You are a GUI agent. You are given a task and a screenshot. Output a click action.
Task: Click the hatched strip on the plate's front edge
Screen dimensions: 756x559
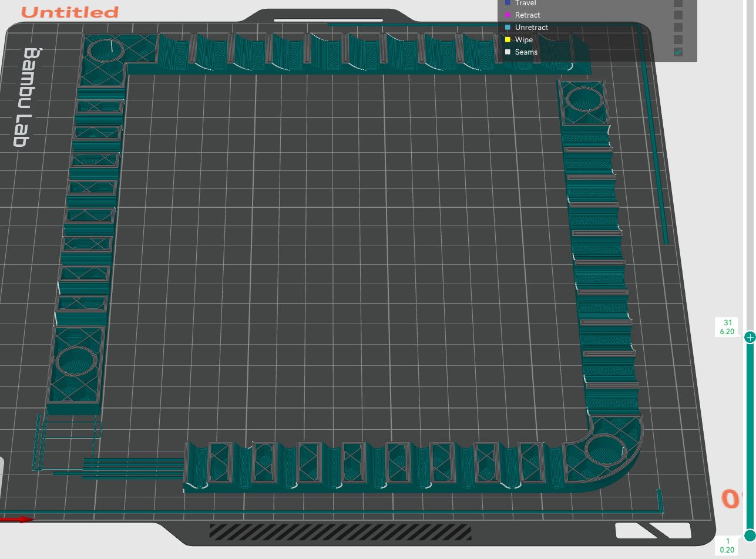coord(340,532)
